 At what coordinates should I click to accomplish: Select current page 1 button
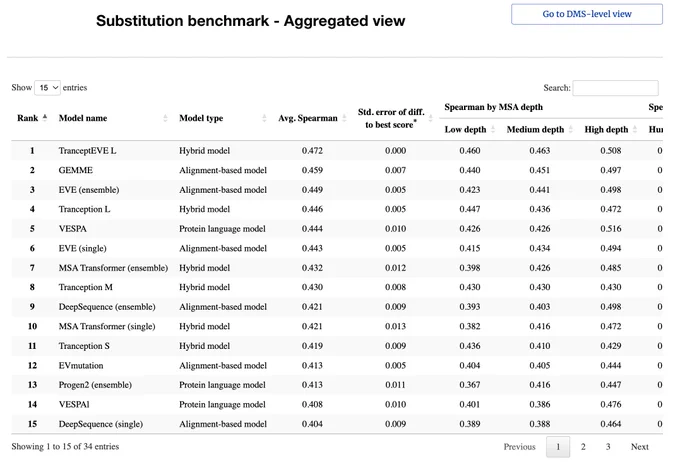point(558,446)
